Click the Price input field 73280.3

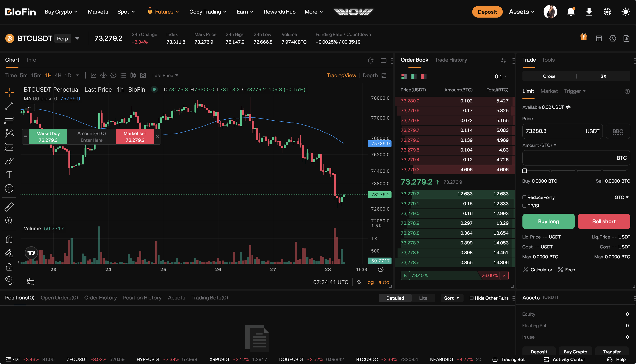point(562,131)
